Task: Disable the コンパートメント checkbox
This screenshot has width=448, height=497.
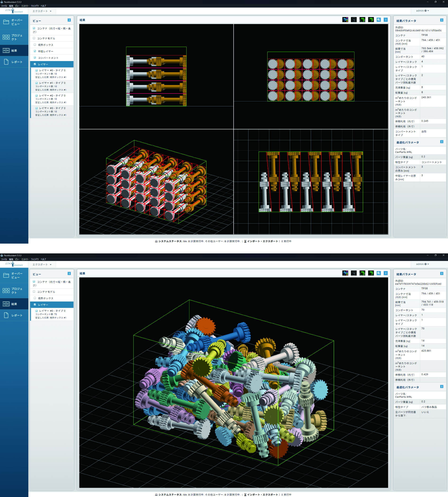Action: (35, 58)
